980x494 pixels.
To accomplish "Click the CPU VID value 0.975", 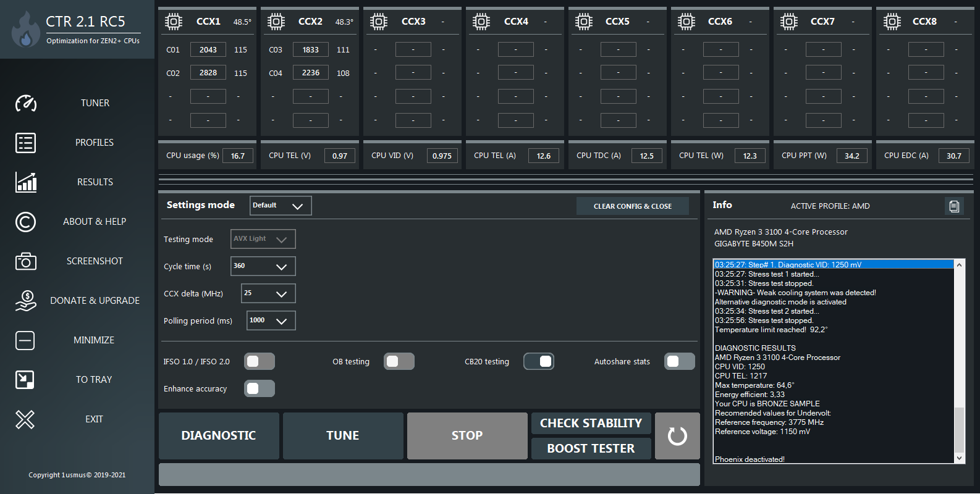I will point(442,156).
